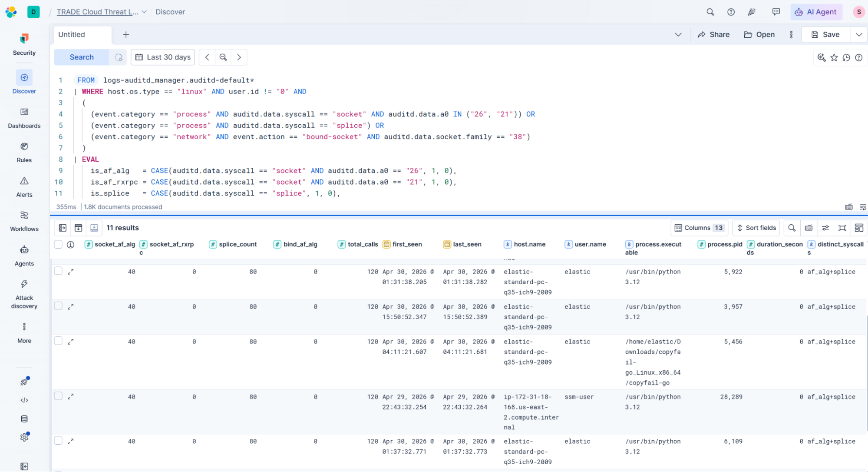Open the Agents sidebar icon
The height and width of the screenshot is (472, 868).
(24, 256)
